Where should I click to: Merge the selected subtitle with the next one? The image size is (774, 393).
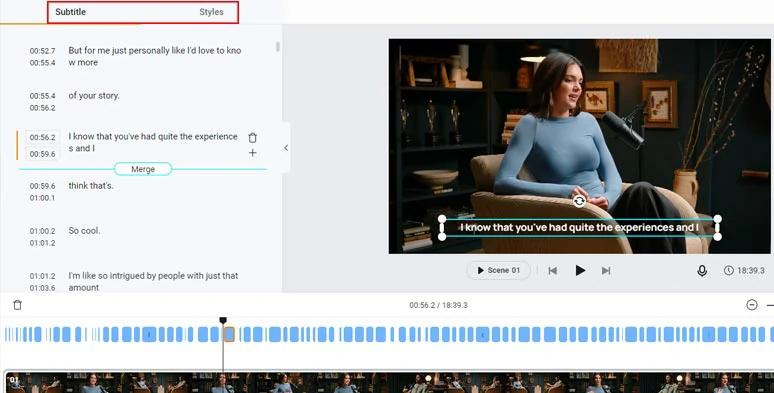point(143,169)
